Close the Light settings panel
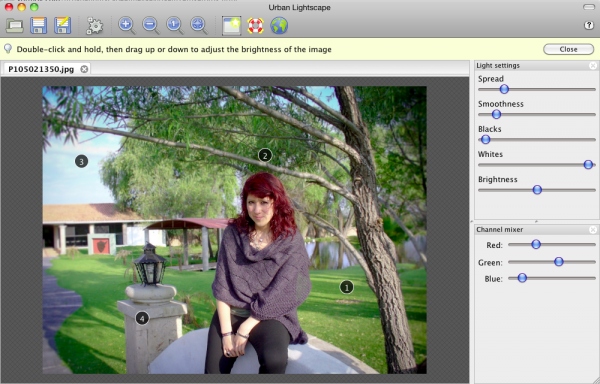 (x=593, y=66)
